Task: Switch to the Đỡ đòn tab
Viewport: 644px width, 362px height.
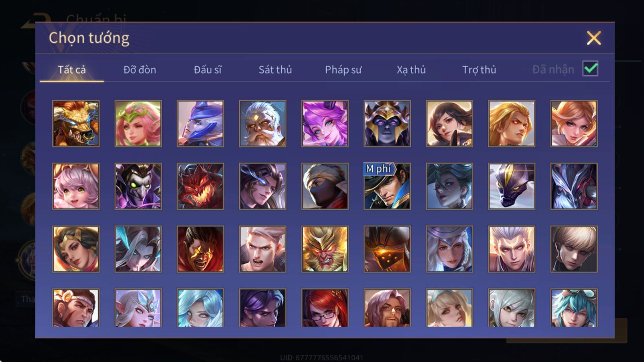Action: tap(140, 70)
